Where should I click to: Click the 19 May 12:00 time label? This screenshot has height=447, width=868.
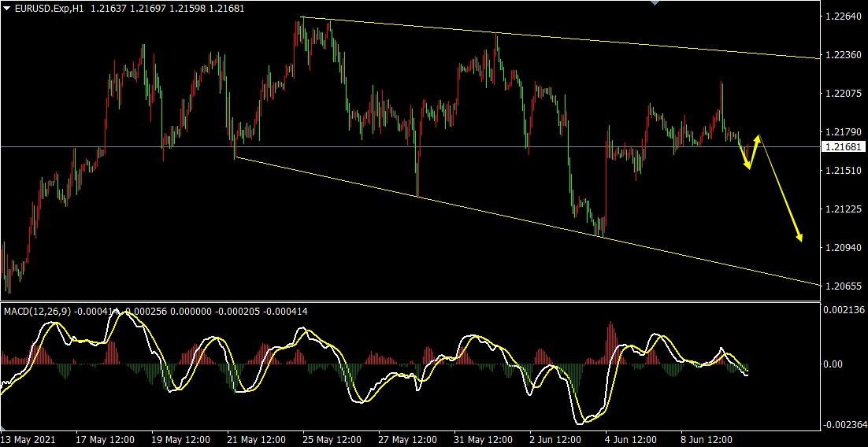[181, 440]
